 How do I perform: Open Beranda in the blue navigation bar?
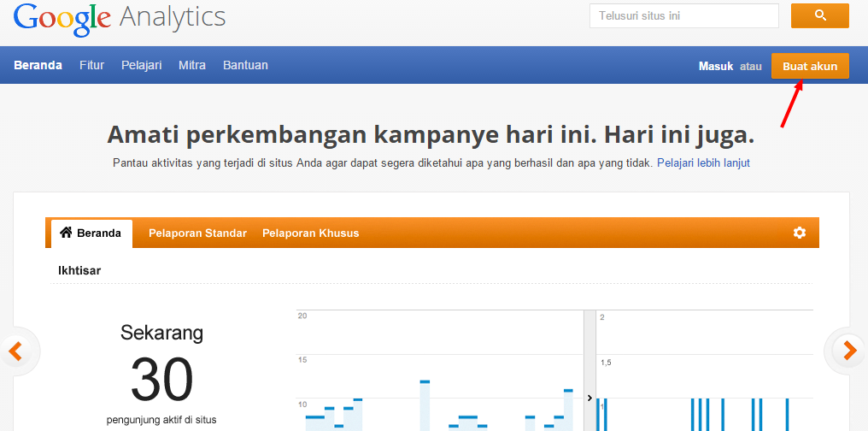pos(38,65)
